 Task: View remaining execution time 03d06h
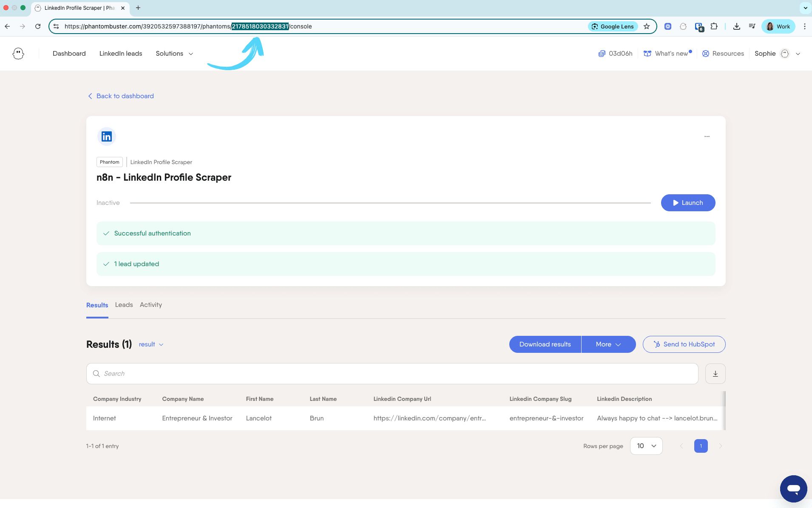point(616,54)
